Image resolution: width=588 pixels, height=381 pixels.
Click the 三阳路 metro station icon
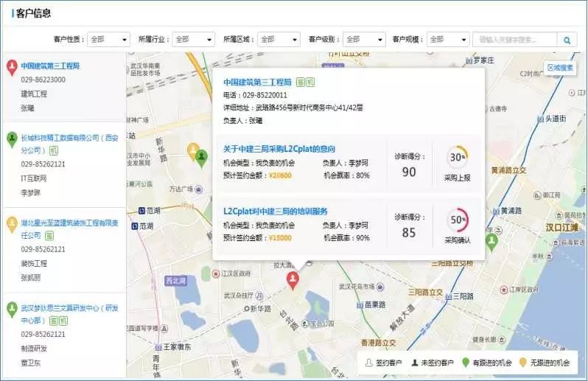click(449, 297)
